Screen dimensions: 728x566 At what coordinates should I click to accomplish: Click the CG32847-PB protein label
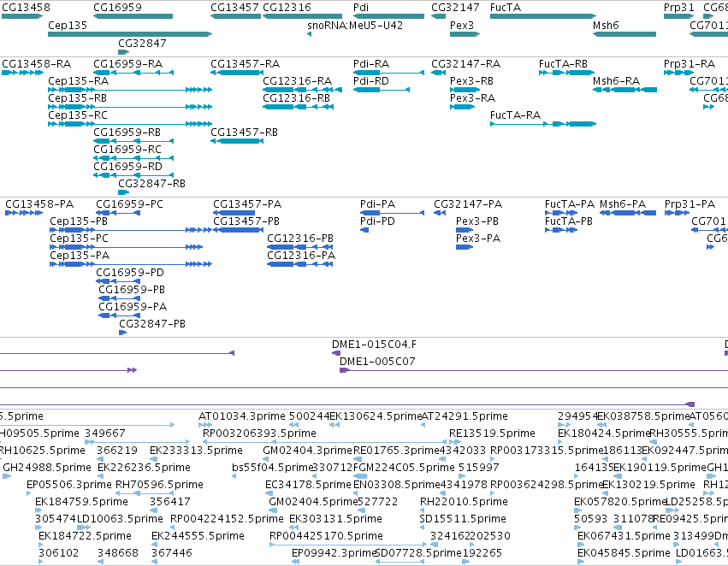pos(152,324)
